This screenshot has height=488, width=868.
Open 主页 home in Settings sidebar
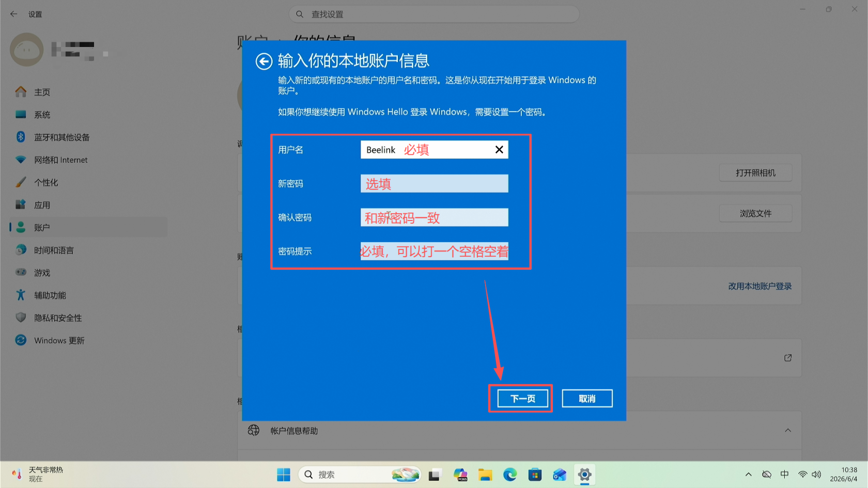coord(88,92)
